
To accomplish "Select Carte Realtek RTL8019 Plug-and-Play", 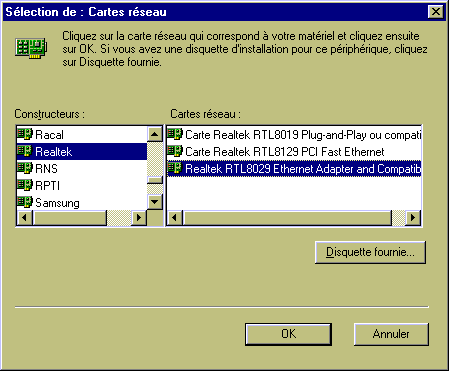I will pos(294,135).
